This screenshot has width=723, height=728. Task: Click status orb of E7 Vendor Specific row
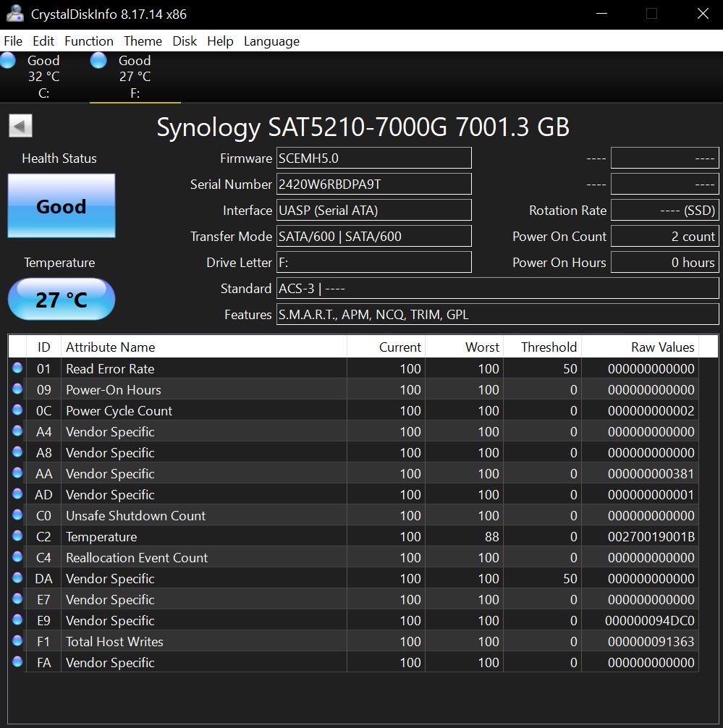click(x=17, y=598)
